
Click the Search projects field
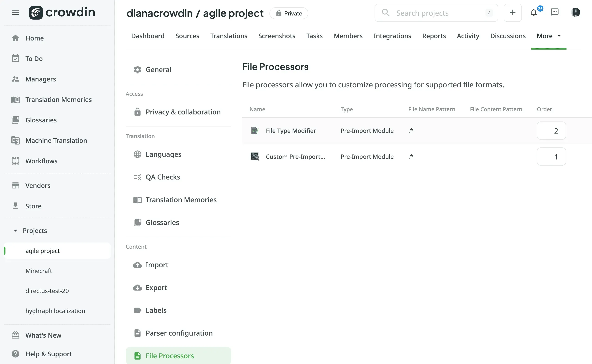click(436, 13)
